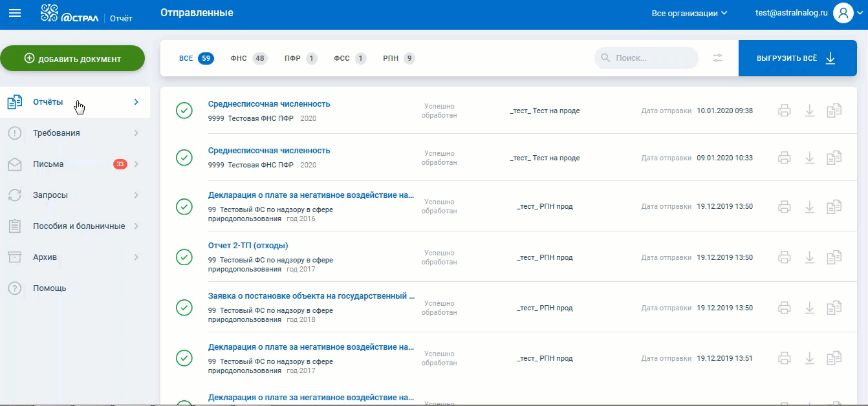
Task: Open Среднесписочная численность sent 10.01.2020
Action: (269, 104)
